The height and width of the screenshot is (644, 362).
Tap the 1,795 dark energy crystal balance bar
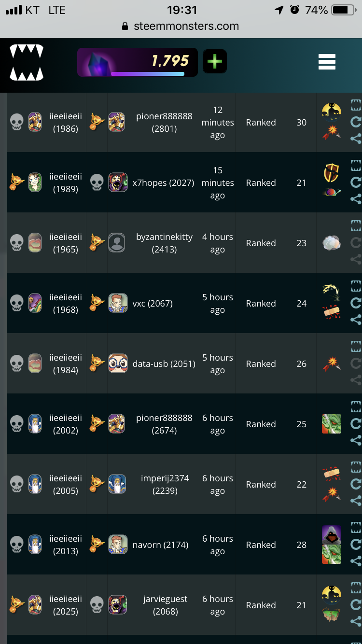pyautogui.click(x=138, y=62)
